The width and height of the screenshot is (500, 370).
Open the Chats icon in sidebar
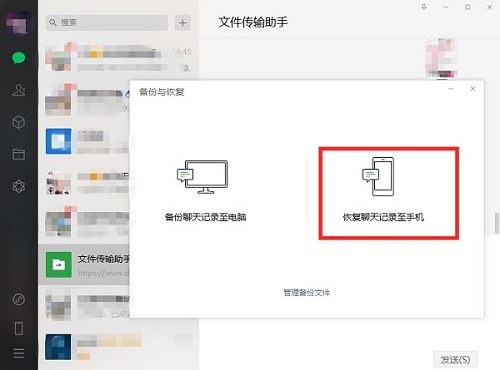pos(19,58)
